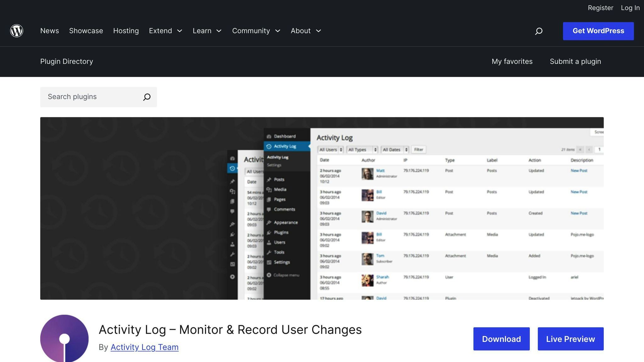Click the WordPress logo icon

[x=17, y=31]
